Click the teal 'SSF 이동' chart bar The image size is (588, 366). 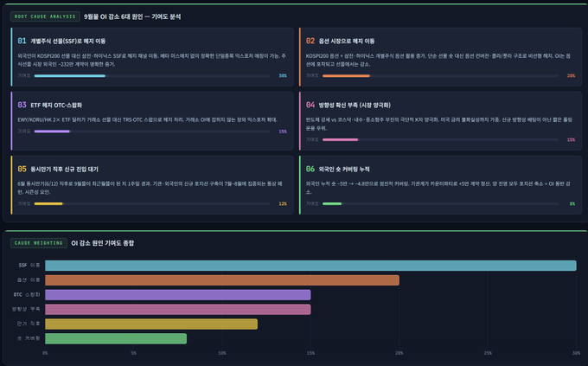pyautogui.click(x=310, y=266)
